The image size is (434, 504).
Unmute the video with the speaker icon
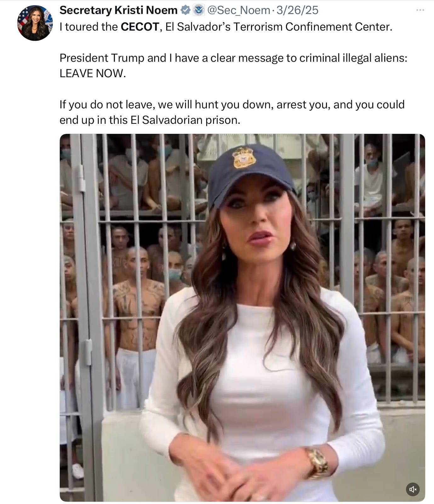413,489
